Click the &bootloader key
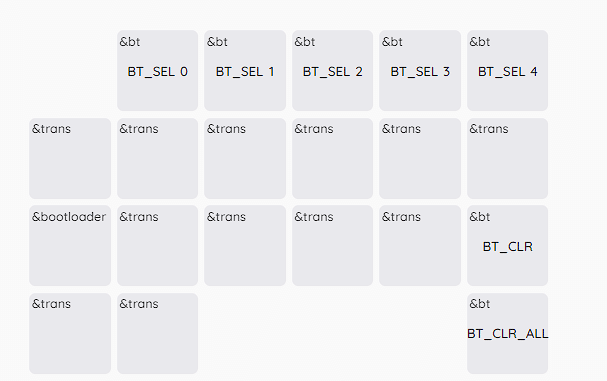 point(70,245)
